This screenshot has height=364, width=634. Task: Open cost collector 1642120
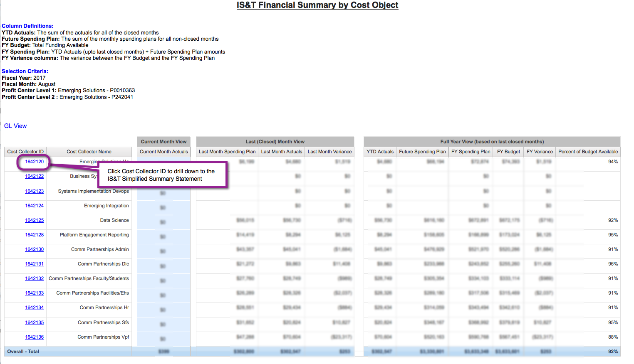(x=34, y=162)
